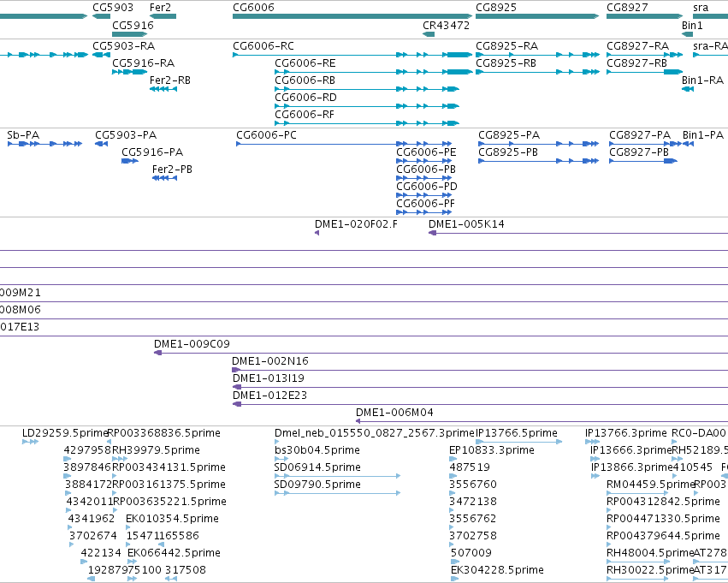
Task: Select transcript CG6006-RC label
Action: tap(263, 46)
